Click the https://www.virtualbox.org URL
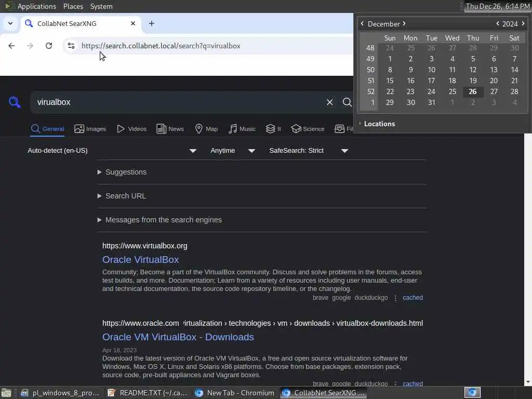This screenshot has width=532, height=399. coord(145,246)
